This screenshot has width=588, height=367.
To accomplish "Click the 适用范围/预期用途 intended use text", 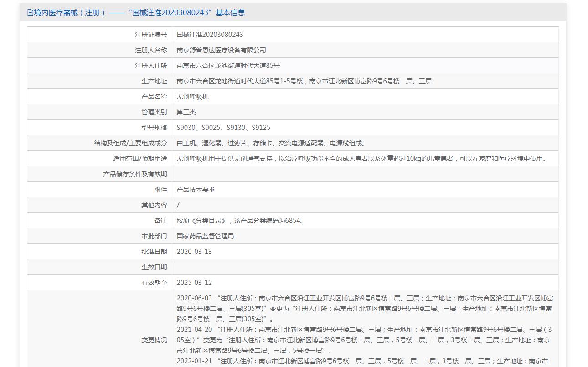I will click(361, 159).
